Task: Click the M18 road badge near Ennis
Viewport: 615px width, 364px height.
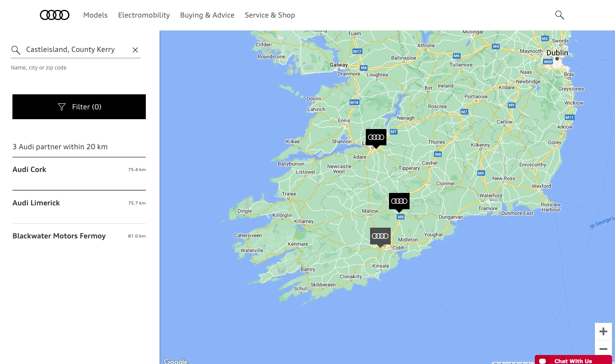Action: point(354,102)
